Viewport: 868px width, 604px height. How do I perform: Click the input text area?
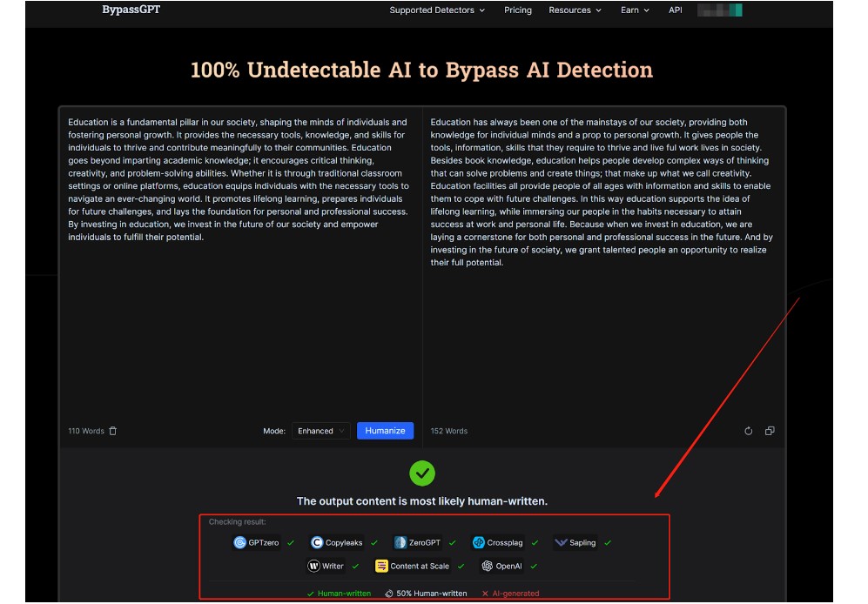click(239, 265)
